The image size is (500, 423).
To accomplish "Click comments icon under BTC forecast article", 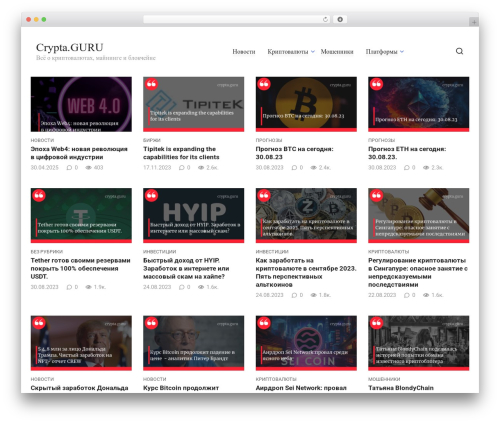I will coord(294,168).
